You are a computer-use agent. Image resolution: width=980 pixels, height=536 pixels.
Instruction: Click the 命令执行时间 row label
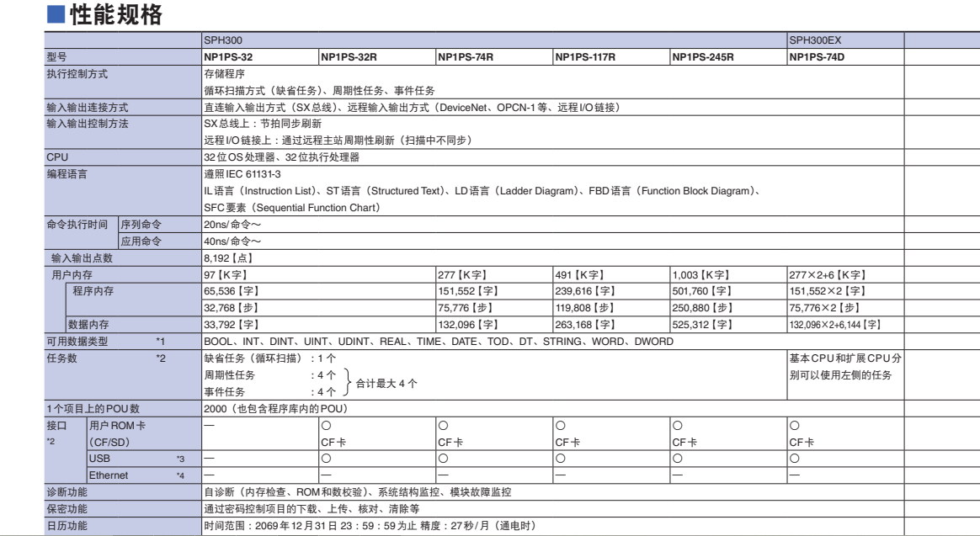pyautogui.click(x=77, y=225)
